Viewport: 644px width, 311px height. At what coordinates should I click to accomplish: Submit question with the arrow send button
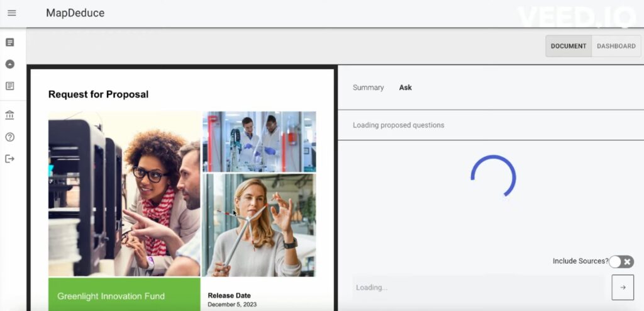(x=623, y=287)
